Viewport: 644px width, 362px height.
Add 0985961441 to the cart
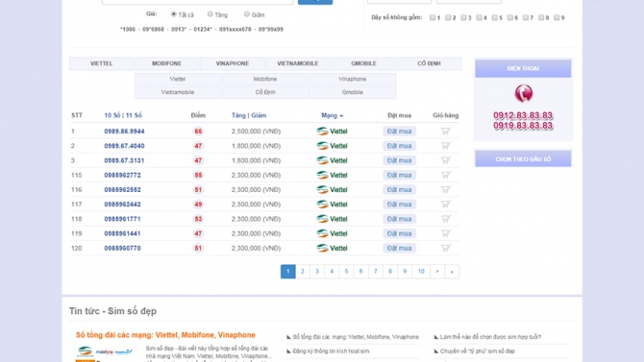pyautogui.click(x=446, y=233)
